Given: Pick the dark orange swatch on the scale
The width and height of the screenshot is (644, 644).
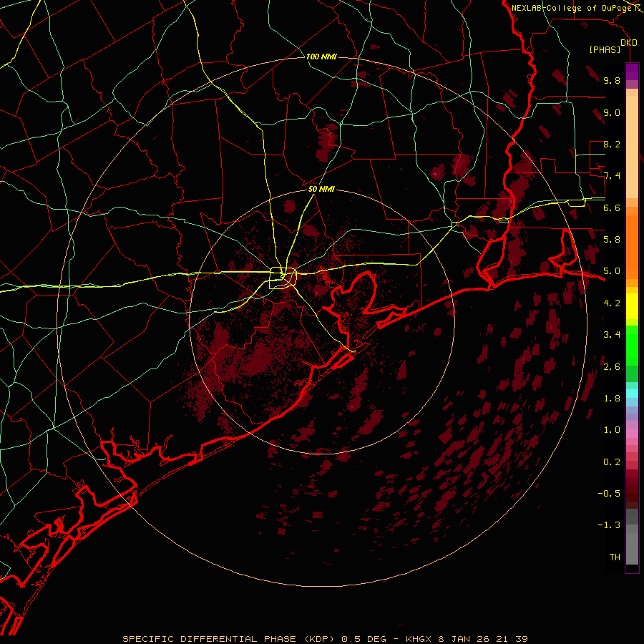Looking at the screenshot, I should (x=632, y=247).
